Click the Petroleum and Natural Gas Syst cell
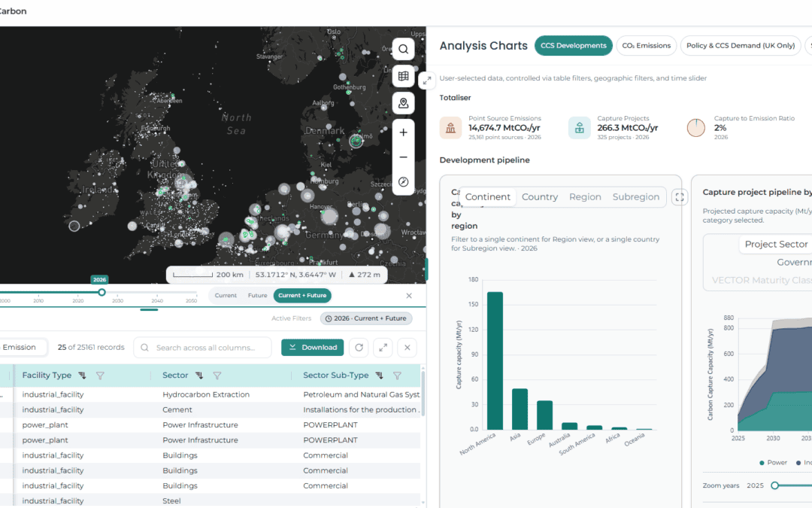 [361, 394]
